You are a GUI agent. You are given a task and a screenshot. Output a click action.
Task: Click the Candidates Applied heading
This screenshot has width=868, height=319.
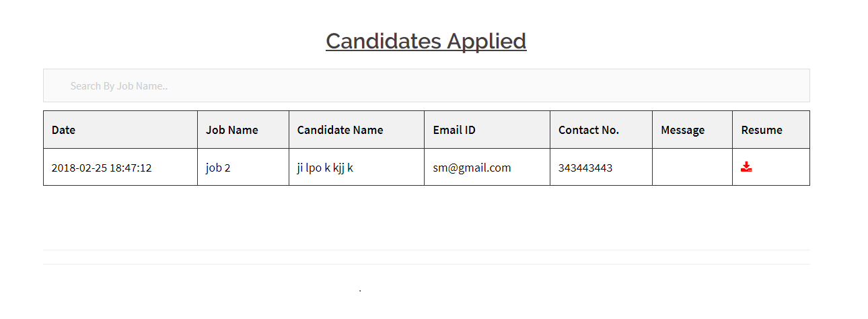coord(426,41)
